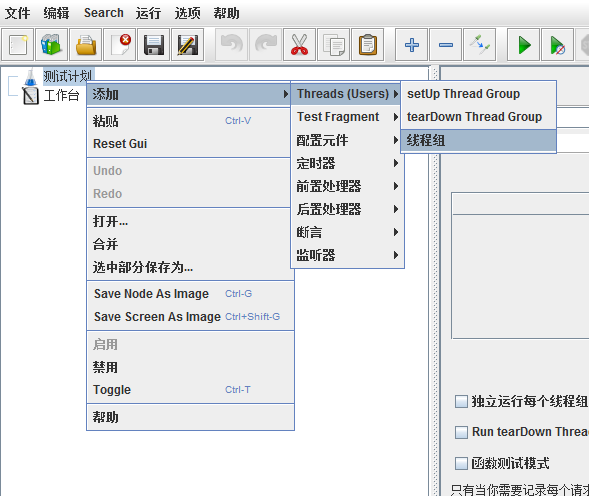This screenshot has width=589, height=496.
Task: Click the Paste clipboard icon
Action: 368,45
